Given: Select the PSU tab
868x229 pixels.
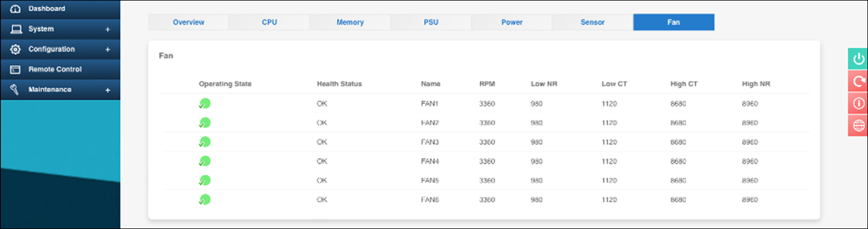Looking at the screenshot, I should (x=431, y=22).
